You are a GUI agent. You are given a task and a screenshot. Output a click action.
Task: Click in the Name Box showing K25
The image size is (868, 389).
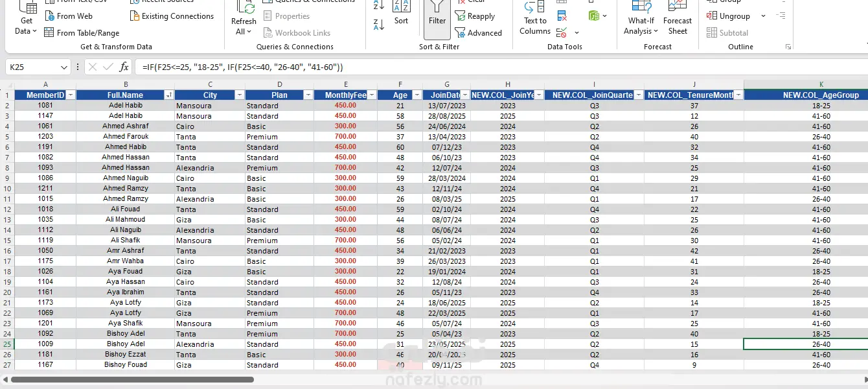[31, 67]
